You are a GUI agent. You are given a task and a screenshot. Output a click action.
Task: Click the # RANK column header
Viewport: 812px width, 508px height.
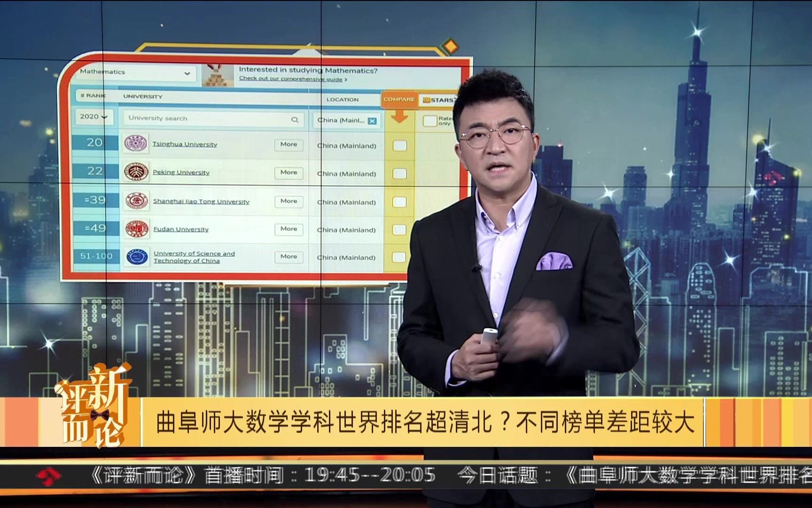(x=93, y=95)
